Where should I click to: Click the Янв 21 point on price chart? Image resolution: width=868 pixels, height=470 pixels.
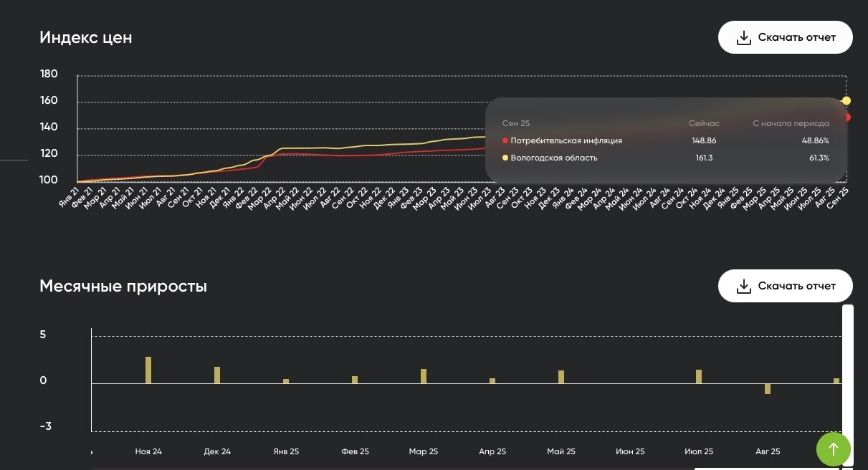tap(78, 181)
